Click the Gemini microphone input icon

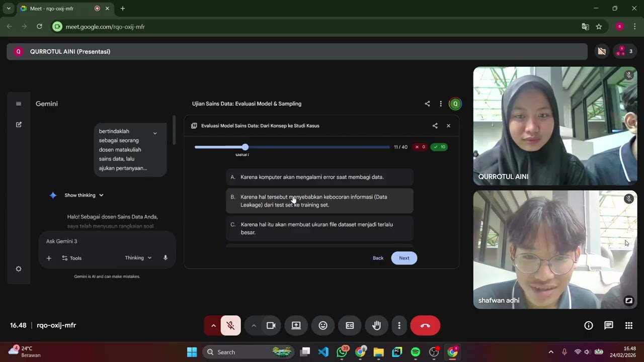(165, 258)
